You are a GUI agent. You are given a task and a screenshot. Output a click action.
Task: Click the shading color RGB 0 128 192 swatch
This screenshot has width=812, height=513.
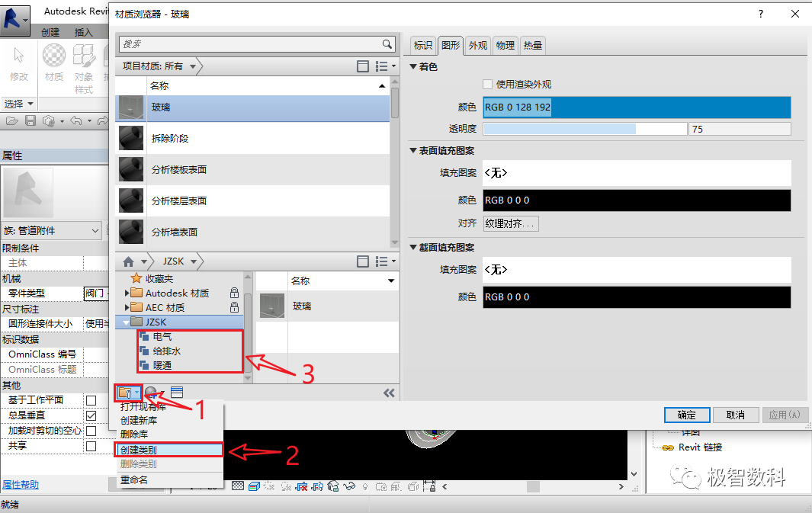tap(637, 107)
